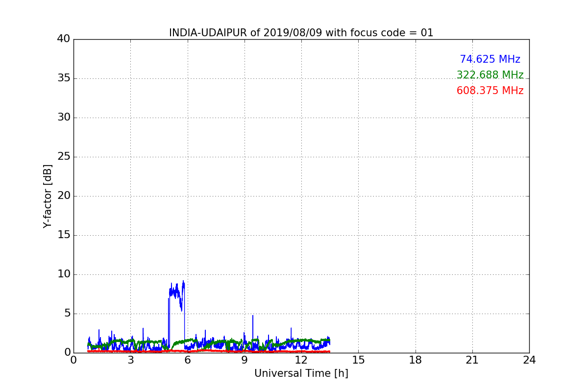Viewport: 588px width, 392px height.
Task: Click the 12 hour tick on time axis
Action: (x=301, y=360)
